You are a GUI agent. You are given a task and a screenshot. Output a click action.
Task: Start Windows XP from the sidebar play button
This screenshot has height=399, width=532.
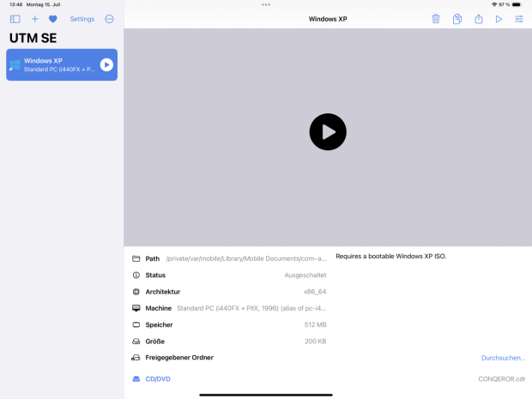tap(106, 64)
